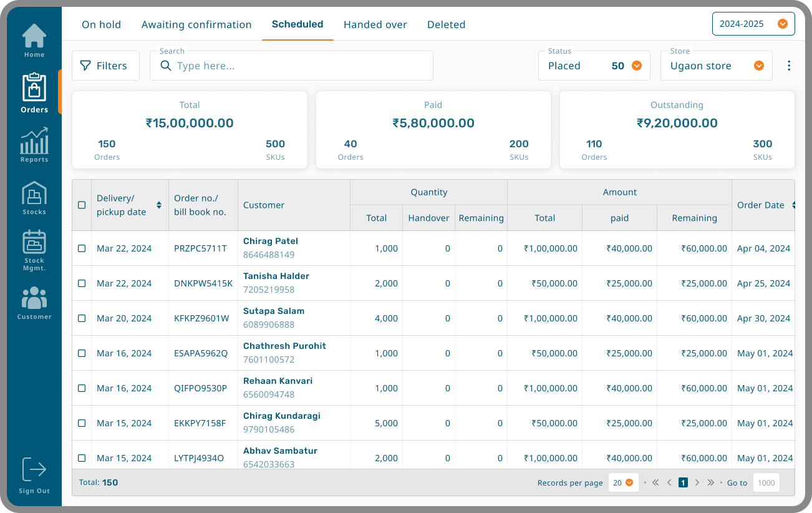Select the checkbox for Sutapa Salam order
Screen dimensions: 812x513
(82, 318)
